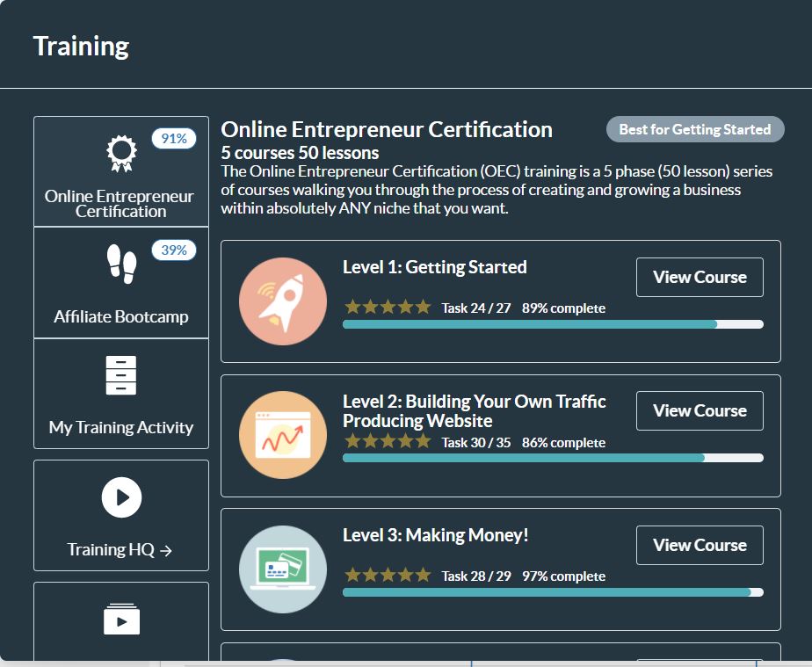Click the rocket icon for Level 1
Image resolution: width=812 pixels, height=667 pixels.
pyautogui.click(x=283, y=301)
